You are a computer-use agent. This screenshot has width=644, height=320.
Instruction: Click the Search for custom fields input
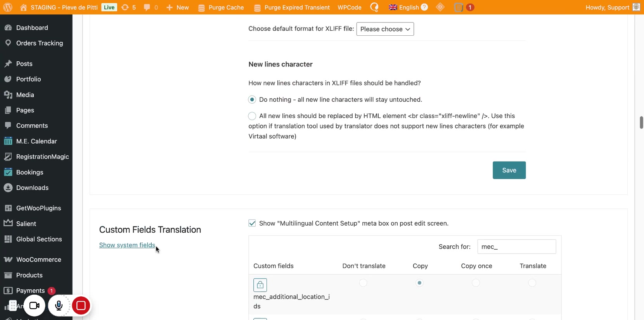(x=516, y=247)
